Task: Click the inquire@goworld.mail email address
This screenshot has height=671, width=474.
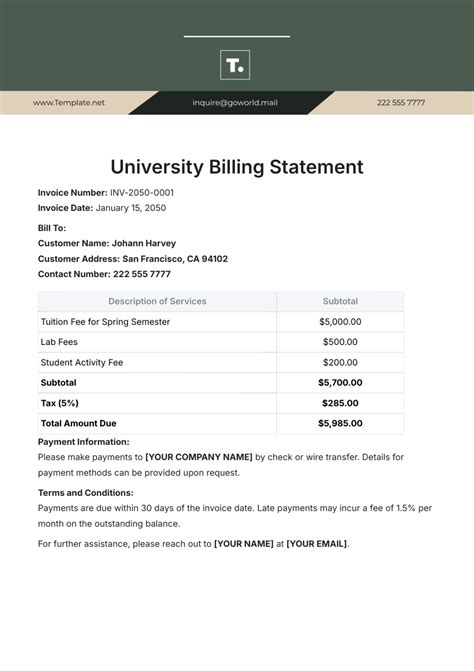Action: tap(235, 103)
